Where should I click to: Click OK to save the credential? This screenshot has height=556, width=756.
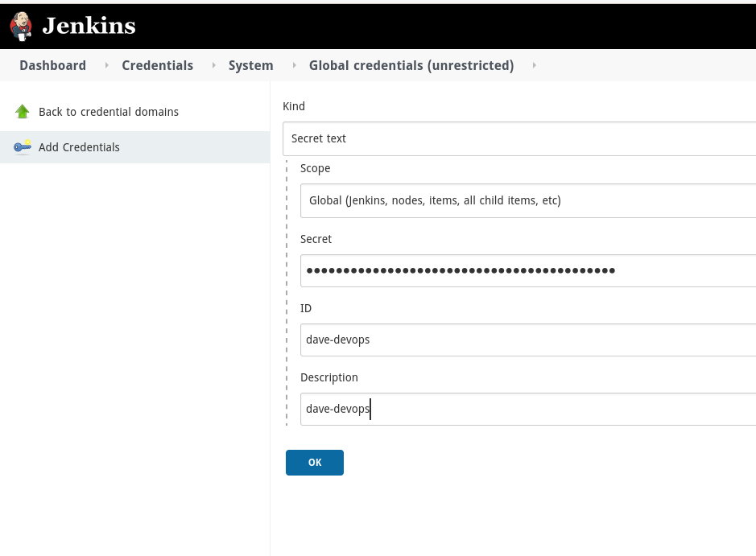point(314,462)
